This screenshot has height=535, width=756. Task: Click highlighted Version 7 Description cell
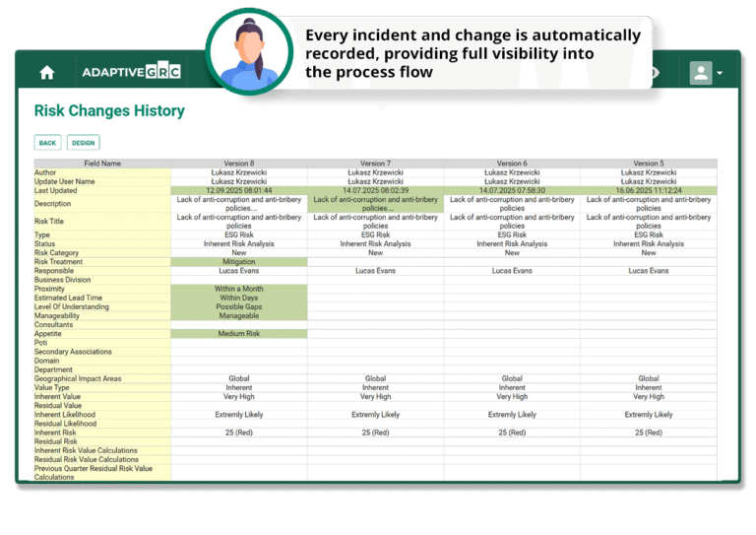(x=375, y=204)
